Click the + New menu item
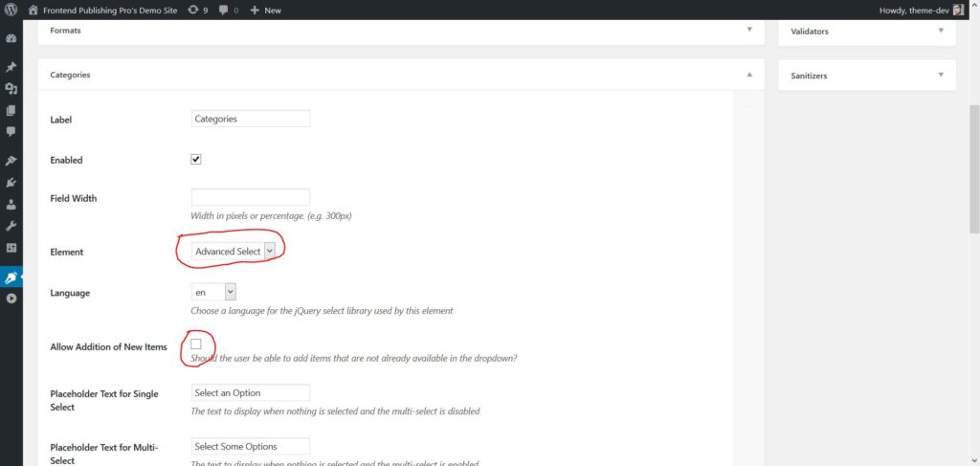The image size is (980, 466). [x=266, y=10]
